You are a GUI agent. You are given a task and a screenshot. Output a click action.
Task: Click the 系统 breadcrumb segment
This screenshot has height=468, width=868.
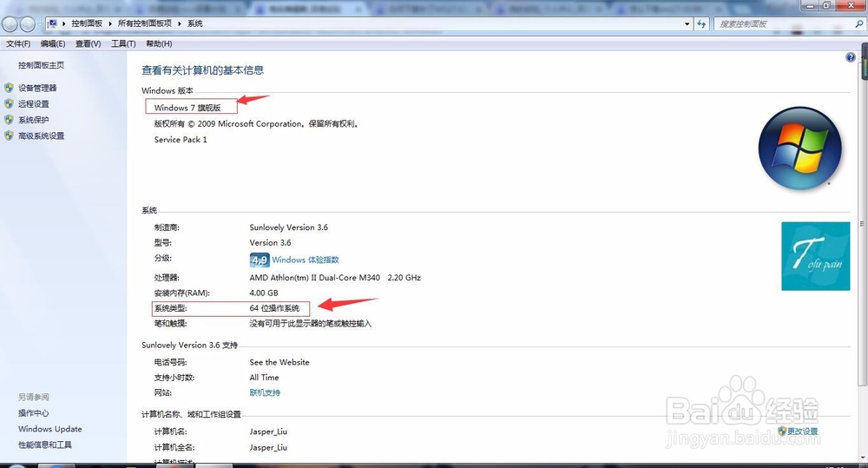194,23
